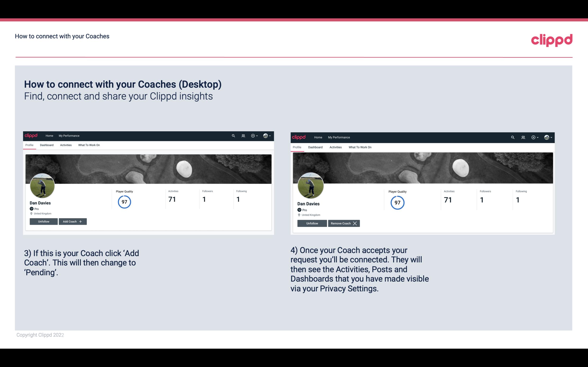This screenshot has width=588, height=367.
Task: Click the What To Work On tab
Action: coord(88,145)
